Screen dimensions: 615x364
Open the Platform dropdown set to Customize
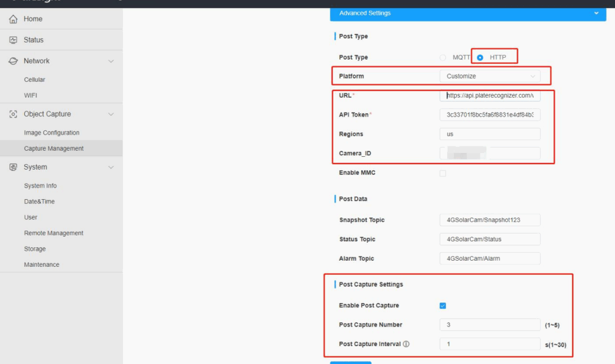pyautogui.click(x=490, y=76)
